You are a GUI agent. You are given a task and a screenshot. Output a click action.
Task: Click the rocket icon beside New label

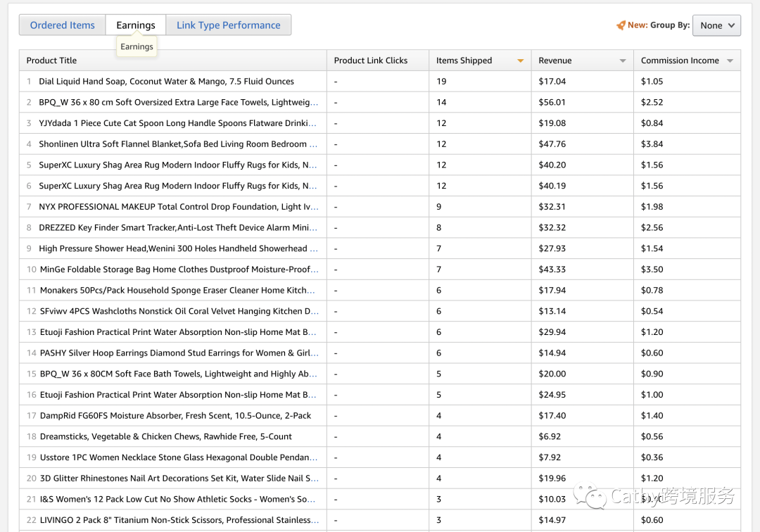(x=621, y=25)
